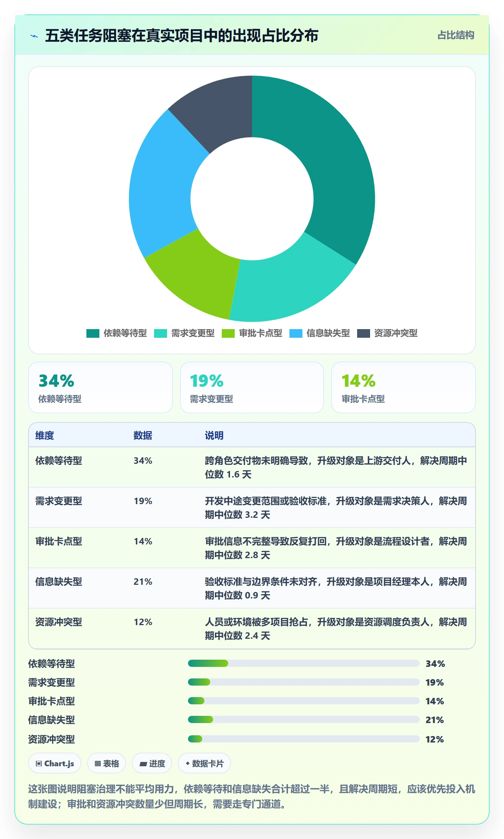Screen dimensions: 504x839
Task: Toggle 资源冲突型 legend color box
Action: pos(363,333)
